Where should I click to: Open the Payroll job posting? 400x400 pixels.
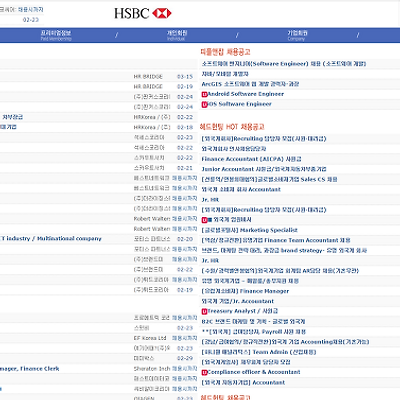tap(254, 332)
